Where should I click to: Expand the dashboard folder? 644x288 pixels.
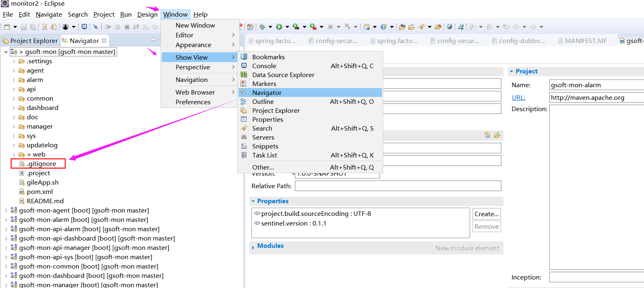(14, 108)
